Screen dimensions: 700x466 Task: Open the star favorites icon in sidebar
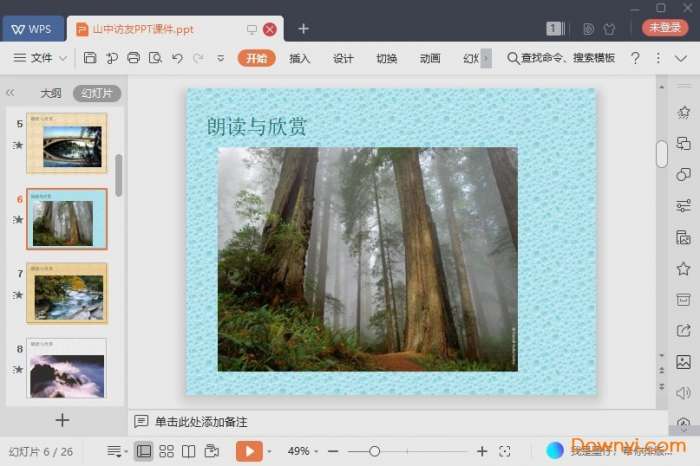tap(683, 269)
